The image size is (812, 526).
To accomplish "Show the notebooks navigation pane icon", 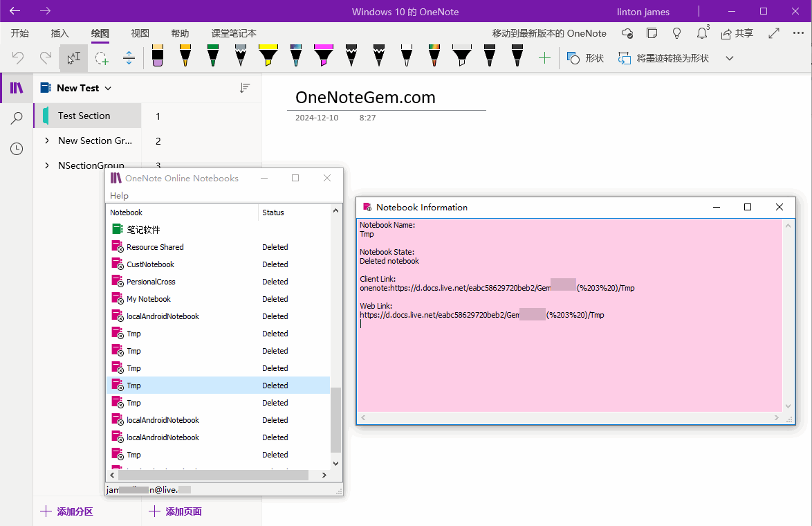I will pyautogui.click(x=17, y=88).
